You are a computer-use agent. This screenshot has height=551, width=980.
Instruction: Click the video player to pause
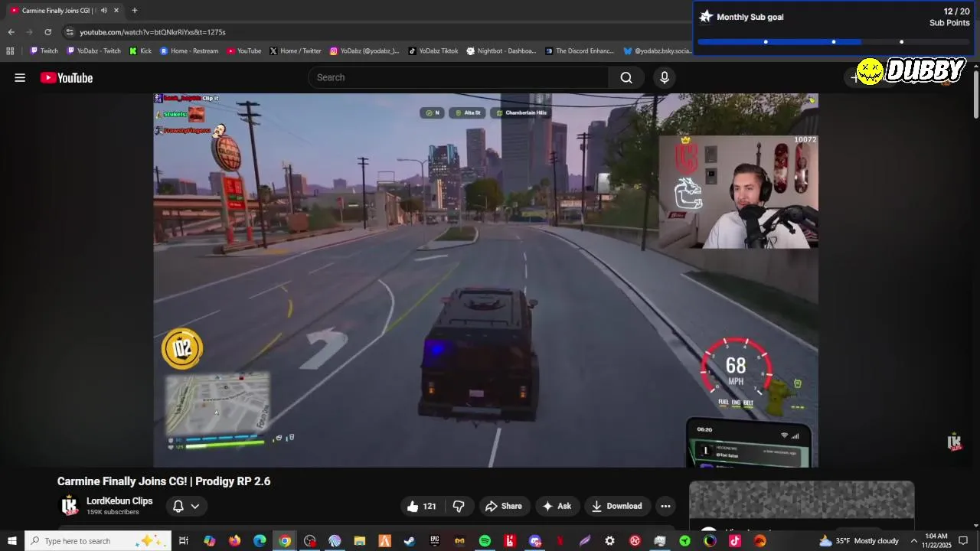(x=485, y=280)
